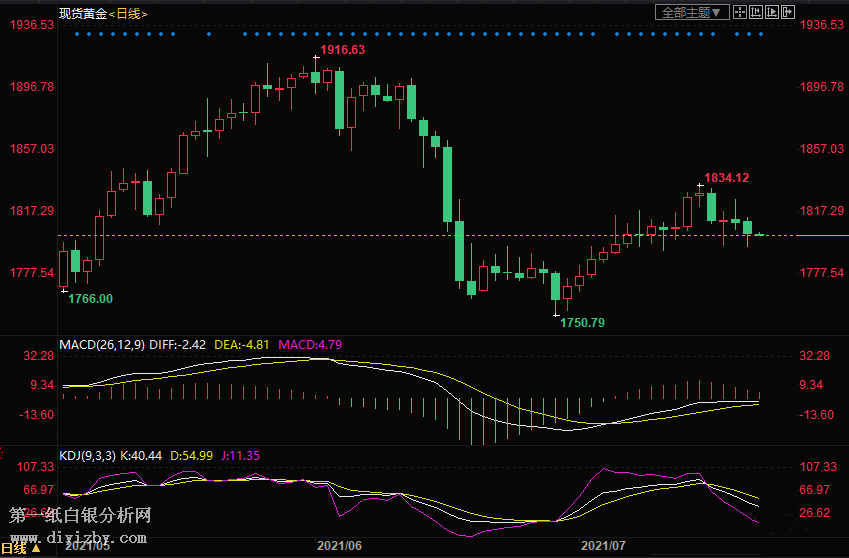Open the 全部主题 dropdown

point(690,12)
